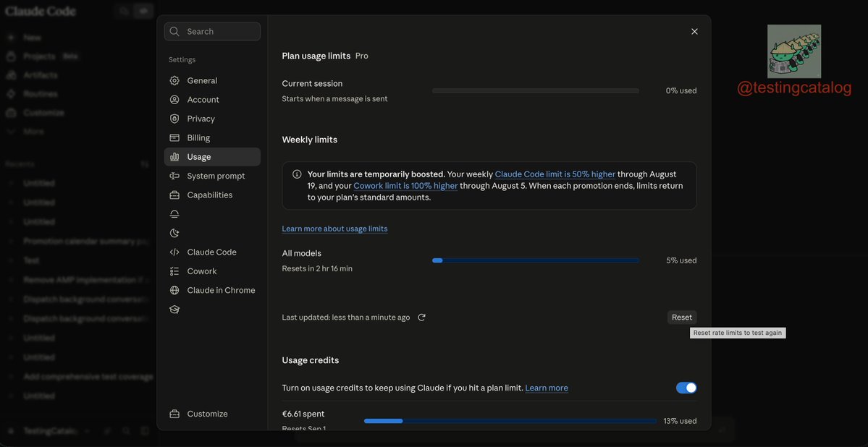Open the 'Test' recent chat
Image resolution: width=868 pixels, height=447 pixels.
31,260
